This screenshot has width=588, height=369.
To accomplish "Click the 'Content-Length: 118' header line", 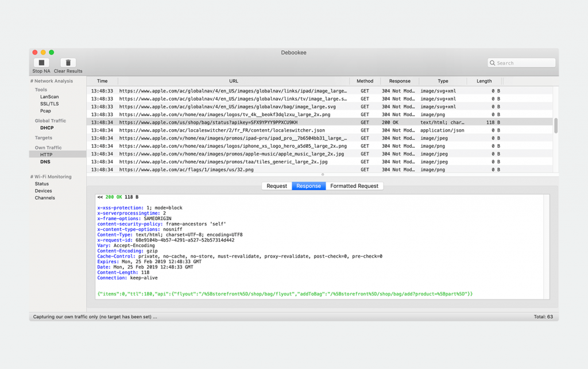I will [123, 272].
